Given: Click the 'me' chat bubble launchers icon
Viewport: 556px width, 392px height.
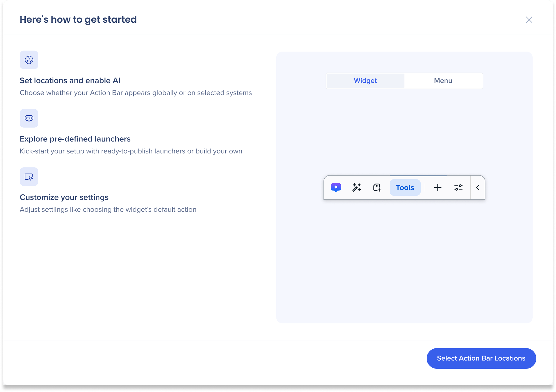Looking at the screenshot, I should click(x=29, y=118).
